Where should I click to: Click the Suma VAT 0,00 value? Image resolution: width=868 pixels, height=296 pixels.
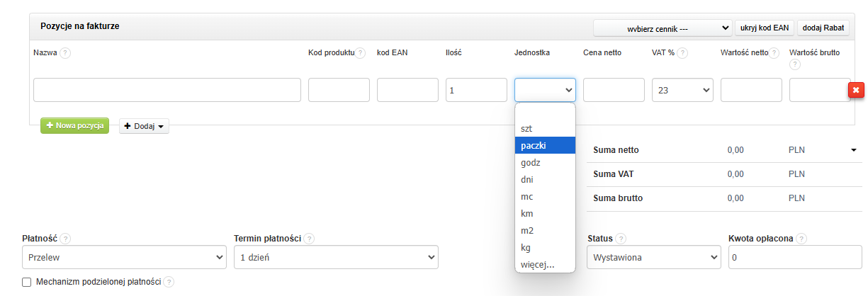coord(735,174)
